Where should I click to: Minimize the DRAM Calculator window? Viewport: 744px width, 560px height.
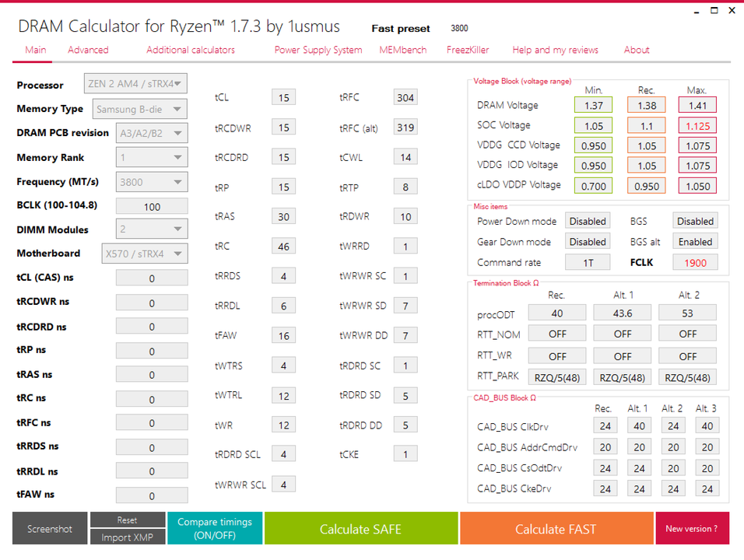tap(696, 12)
